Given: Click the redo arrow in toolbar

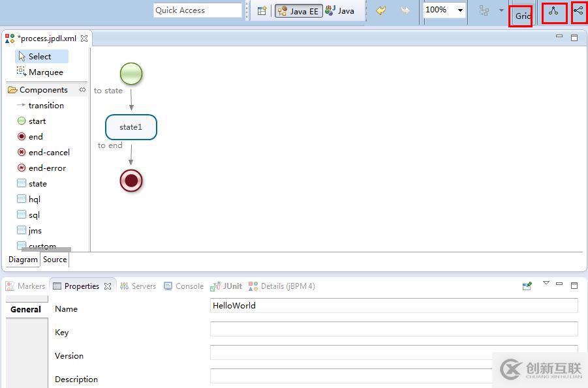Looking at the screenshot, I should pyautogui.click(x=405, y=10).
